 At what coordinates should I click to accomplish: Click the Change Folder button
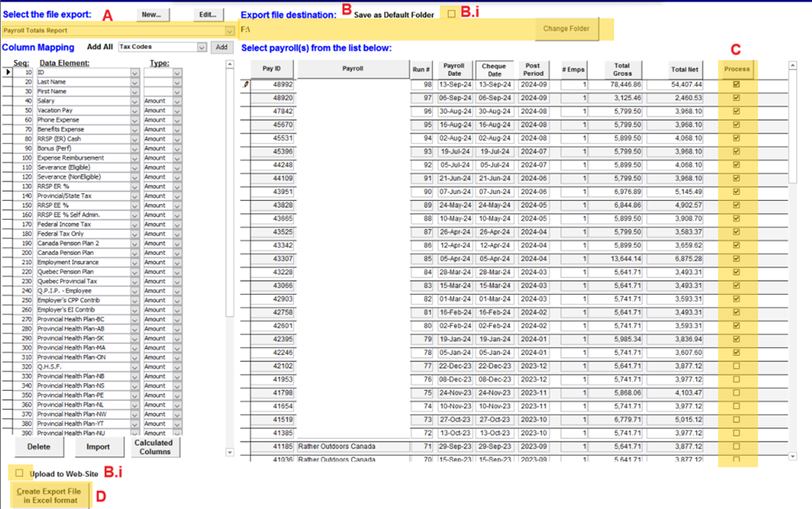[x=566, y=29]
